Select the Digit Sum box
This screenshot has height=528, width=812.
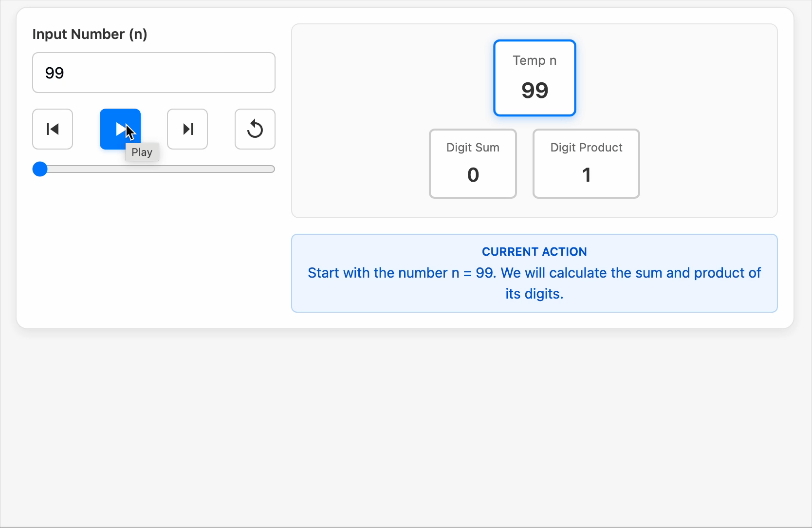(473, 164)
